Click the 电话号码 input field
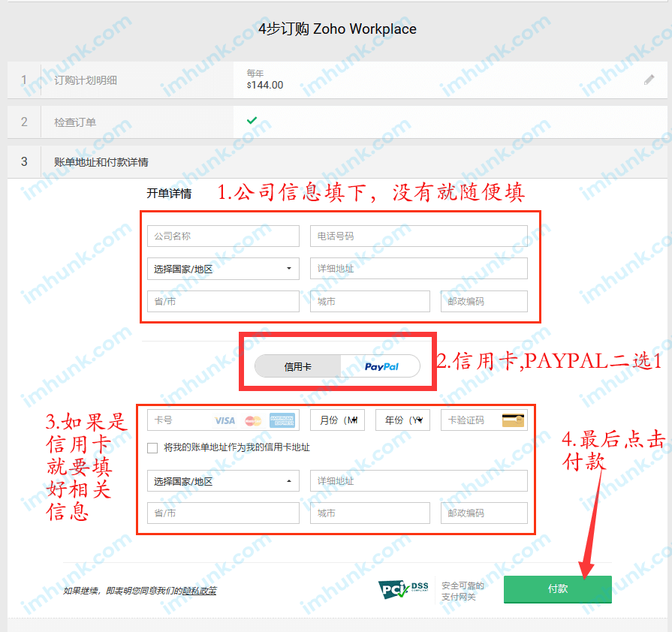The height and width of the screenshot is (632, 672). click(419, 236)
